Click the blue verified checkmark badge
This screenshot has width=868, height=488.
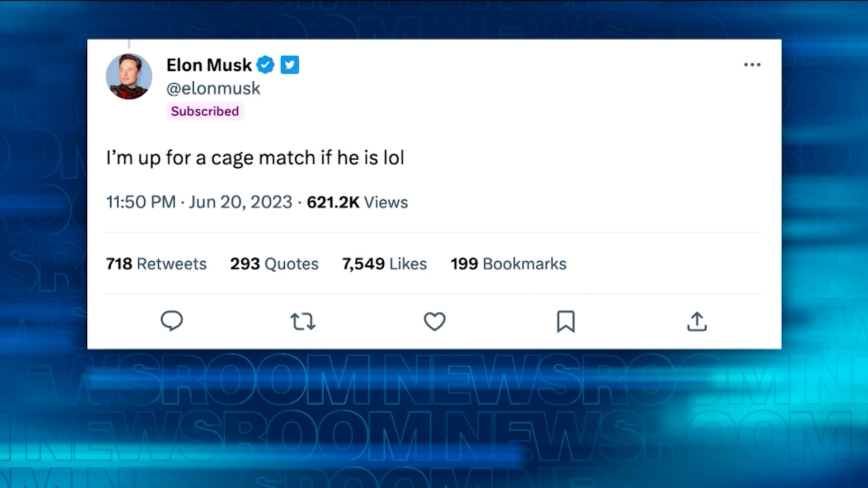click(265, 65)
